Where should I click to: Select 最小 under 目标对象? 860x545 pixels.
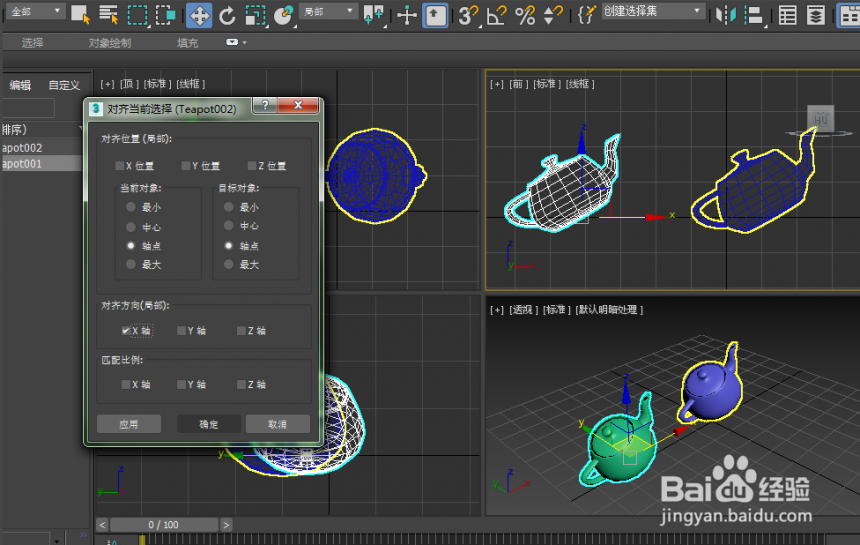(x=229, y=207)
